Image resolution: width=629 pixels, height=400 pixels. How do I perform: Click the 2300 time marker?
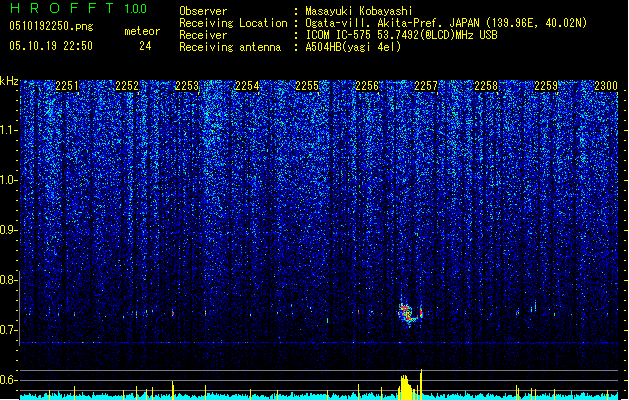coord(606,86)
